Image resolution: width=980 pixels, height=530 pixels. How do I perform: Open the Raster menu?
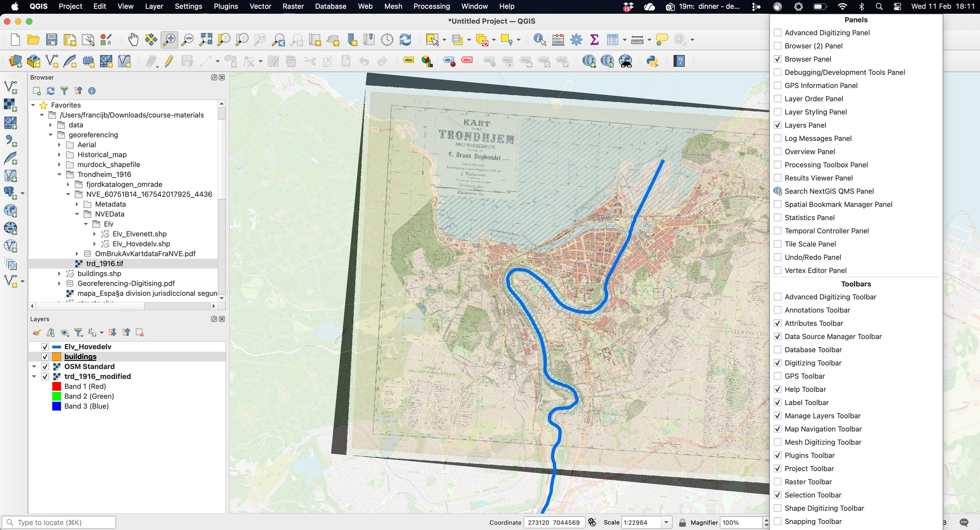(293, 7)
